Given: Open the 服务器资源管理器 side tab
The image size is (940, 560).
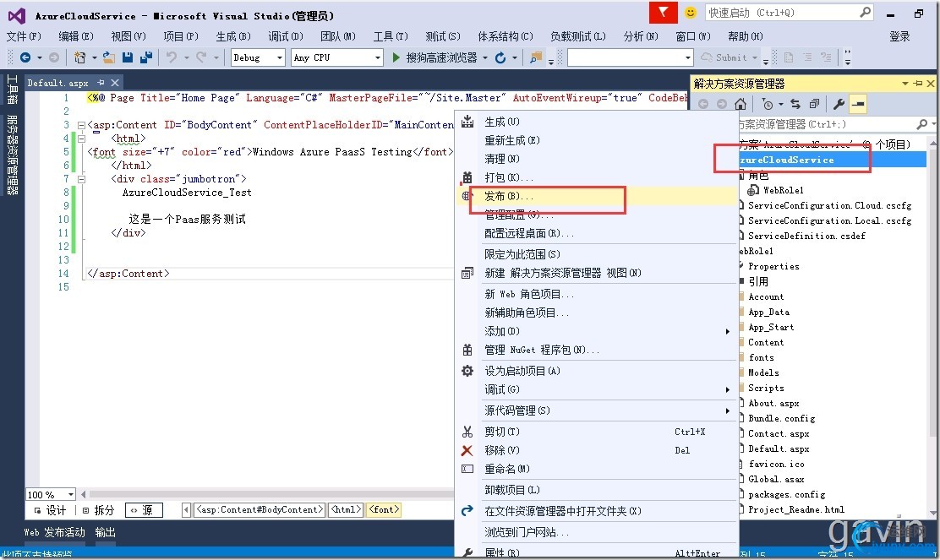Looking at the screenshot, I should (12, 155).
